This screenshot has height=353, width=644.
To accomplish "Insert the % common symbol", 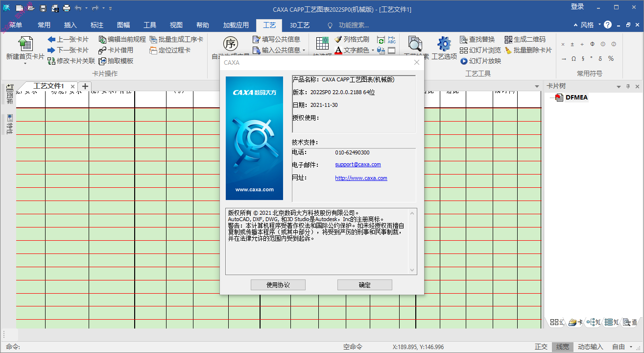I will tap(611, 58).
